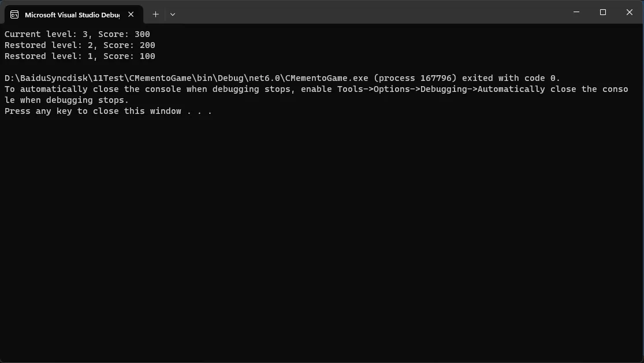This screenshot has height=363, width=644.
Task: Click the 'Current level: 3, Score: 300' line
Action: [x=77, y=34]
